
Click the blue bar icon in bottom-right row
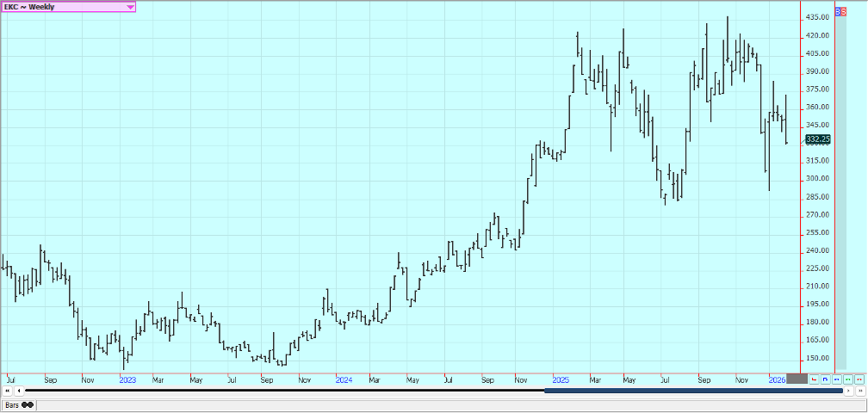pyautogui.click(x=836, y=379)
